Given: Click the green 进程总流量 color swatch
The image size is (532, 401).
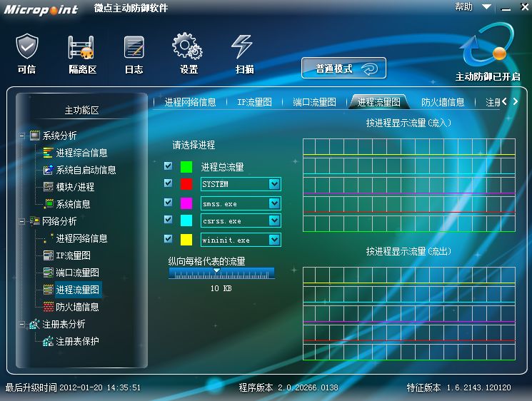Looking at the screenshot, I should pos(186,167).
